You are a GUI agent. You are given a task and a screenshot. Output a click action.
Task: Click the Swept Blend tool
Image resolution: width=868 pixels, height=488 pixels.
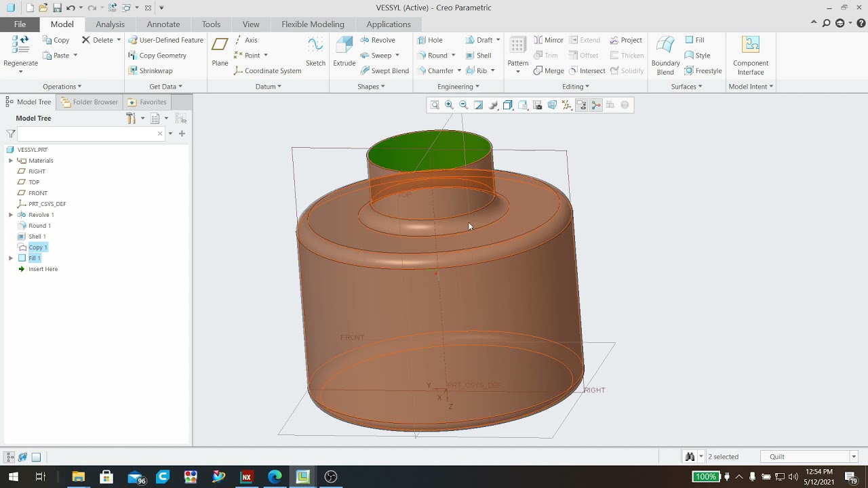pos(384,70)
